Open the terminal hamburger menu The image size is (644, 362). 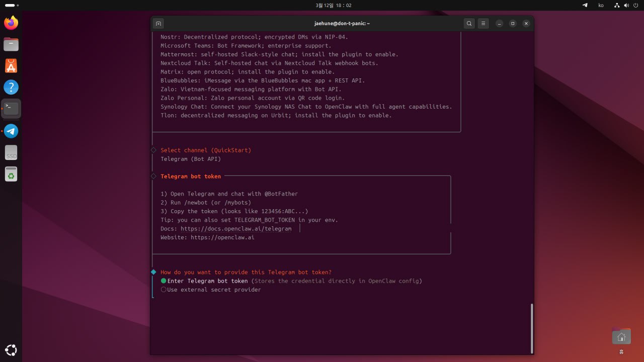coord(483,23)
